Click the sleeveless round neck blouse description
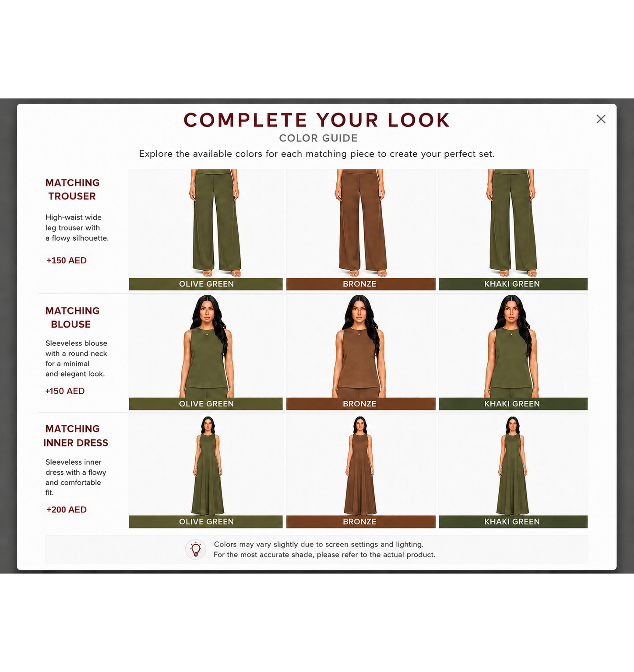 point(76,358)
